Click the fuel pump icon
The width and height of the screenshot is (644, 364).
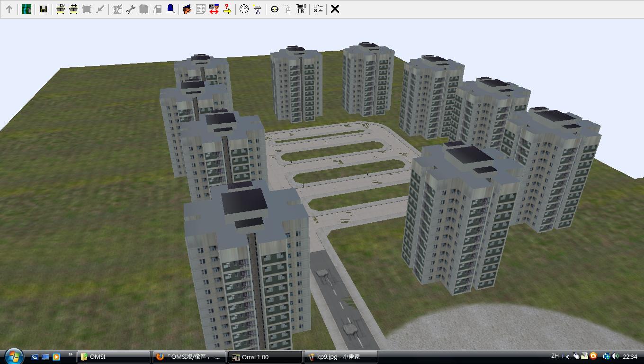click(158, 9)
